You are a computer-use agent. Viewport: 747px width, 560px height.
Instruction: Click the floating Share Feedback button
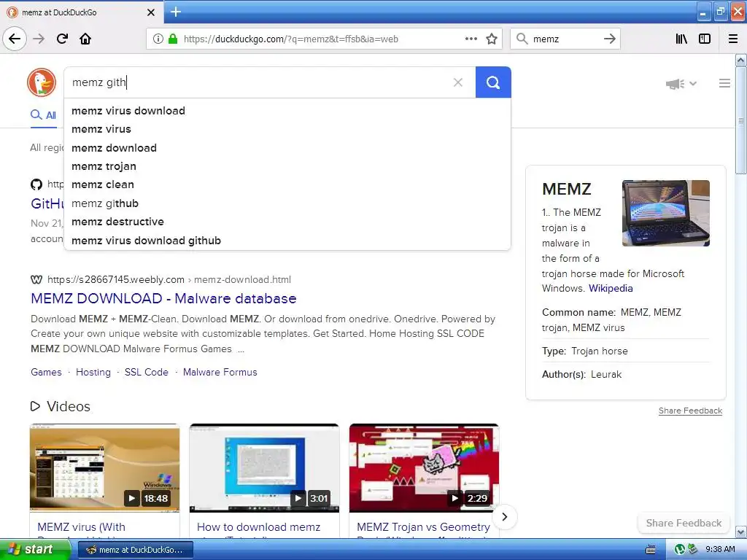coord(684,523)
